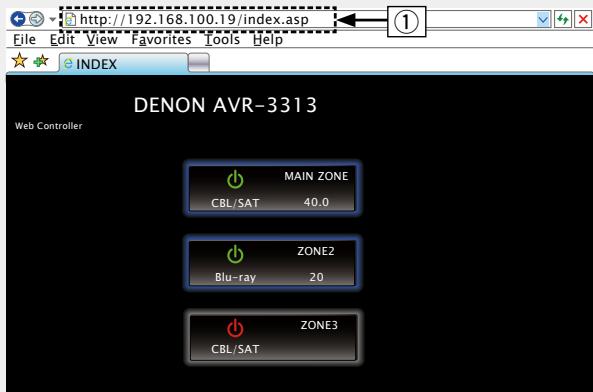Refresh the page with green arrows icon

[x=563, y=19]
